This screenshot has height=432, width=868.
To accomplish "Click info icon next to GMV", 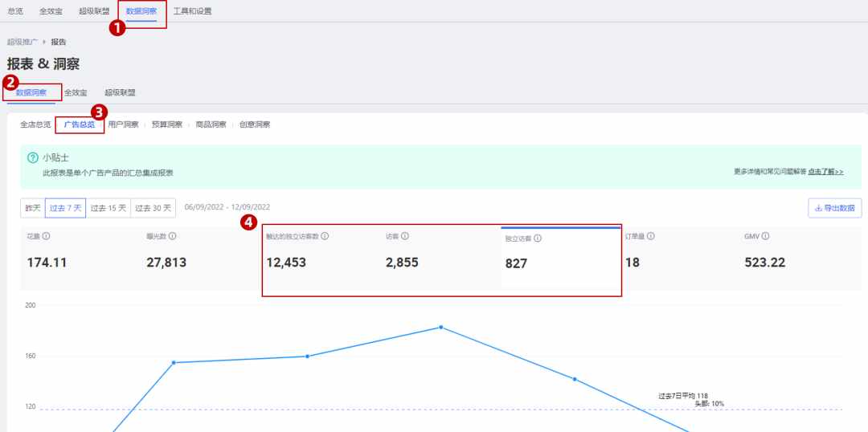I will pos(766,236).
